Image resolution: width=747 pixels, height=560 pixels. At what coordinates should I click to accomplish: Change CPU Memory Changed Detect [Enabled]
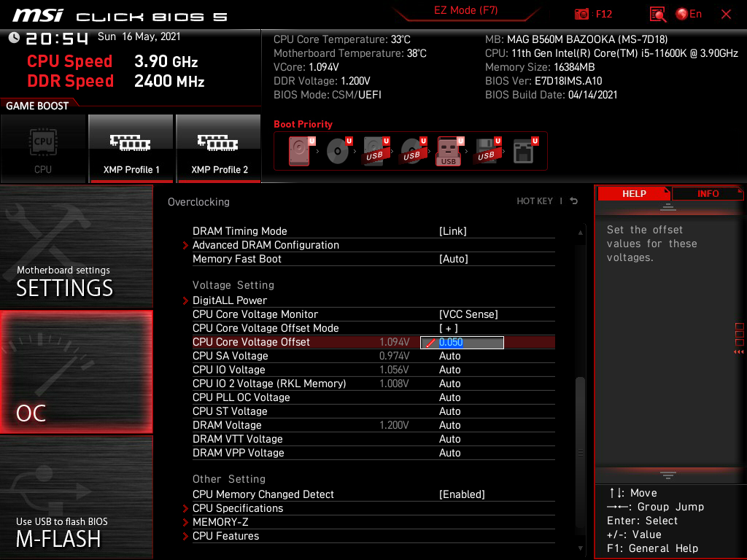click(462, 494)
